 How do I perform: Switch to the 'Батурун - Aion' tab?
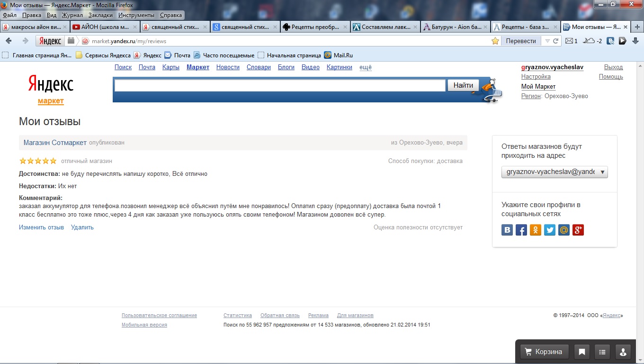456,27
